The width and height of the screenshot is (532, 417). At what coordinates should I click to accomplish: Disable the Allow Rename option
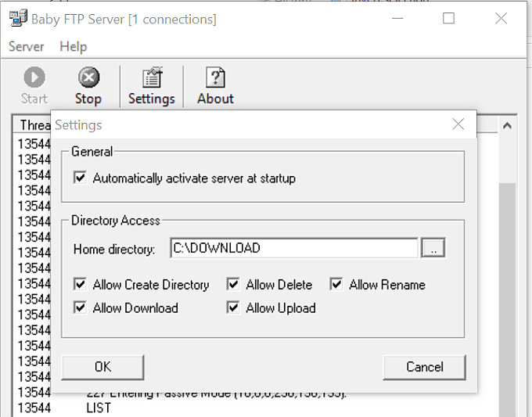pos(336,285)
